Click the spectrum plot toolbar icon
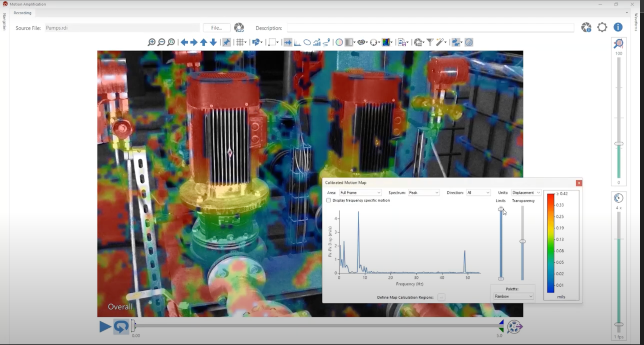This screenshot has height=345, width=644. pyautogui.click(x=297, y=42)
